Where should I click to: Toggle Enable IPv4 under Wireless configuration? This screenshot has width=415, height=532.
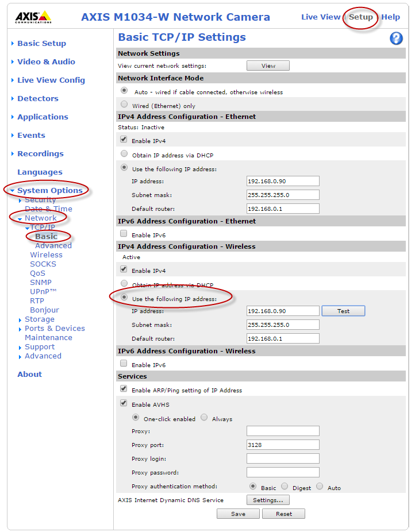124,269
